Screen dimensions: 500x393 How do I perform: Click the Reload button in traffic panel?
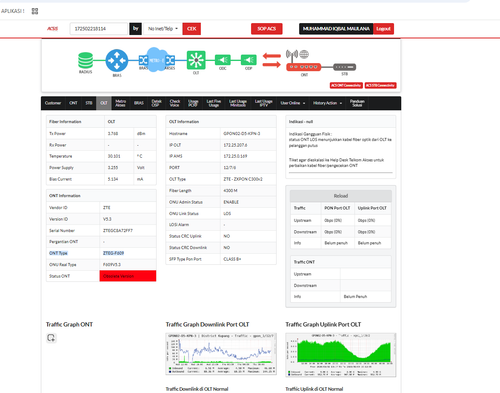[341, 196]
